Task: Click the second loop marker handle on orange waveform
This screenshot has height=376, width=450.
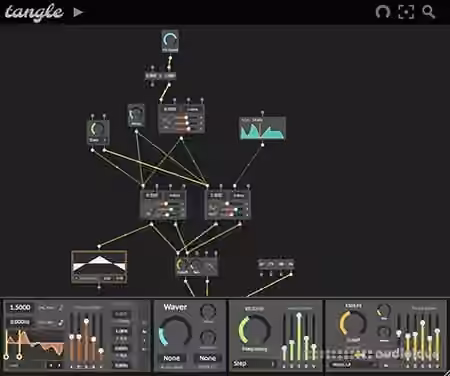Action: pyautogui.click(x=19, y=357)
